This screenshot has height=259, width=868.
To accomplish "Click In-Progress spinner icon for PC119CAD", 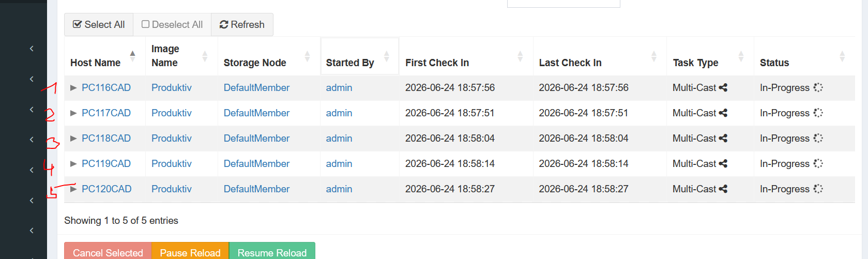I will (818, 163).
